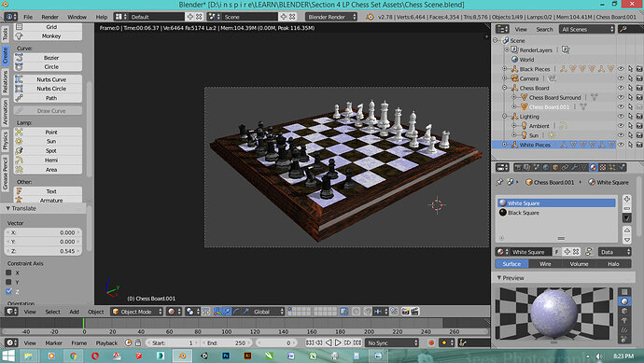Click the Draw Curve button
644x363 pixels.
coord(48,111)
